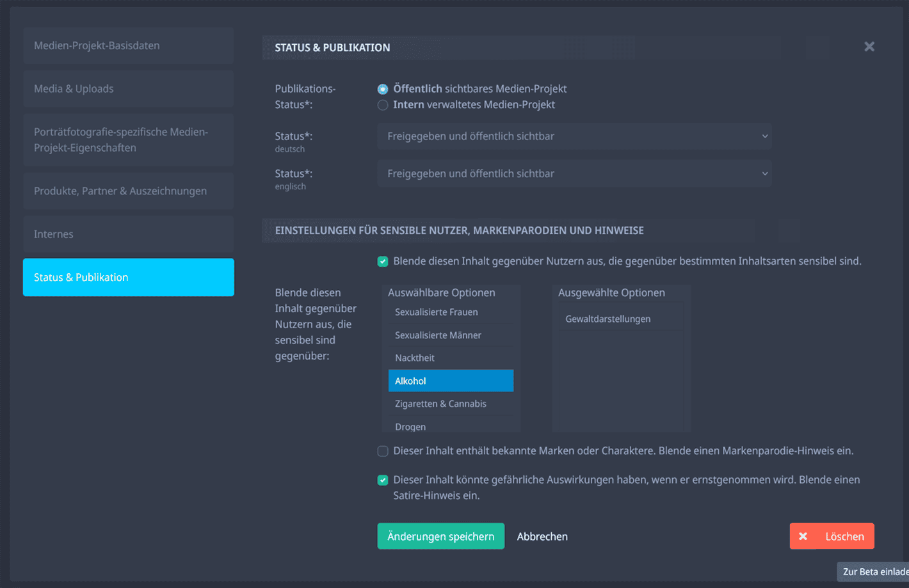Click the 'Zur Beta einladen' button
Viewport: 909px width, 588px height.
[874, 571]
